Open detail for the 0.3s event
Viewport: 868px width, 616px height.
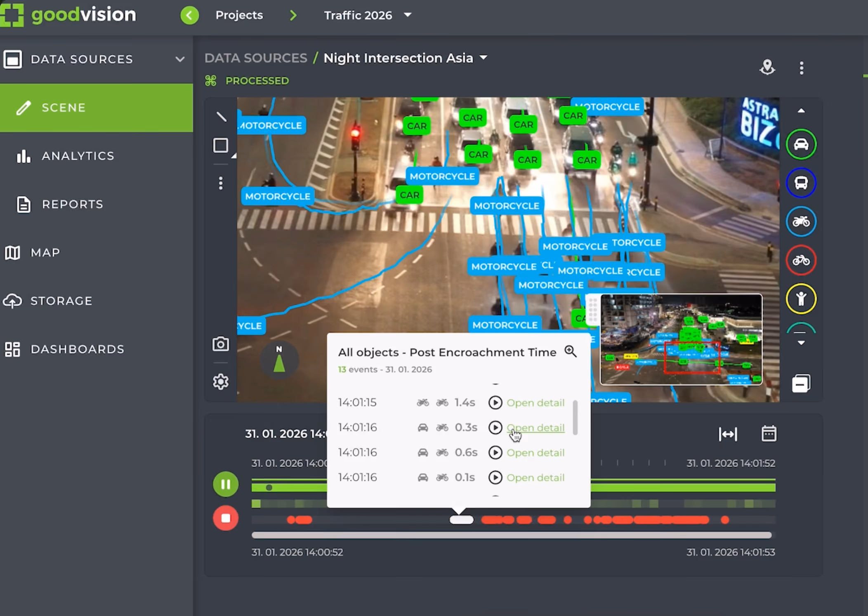coord(535,428)
